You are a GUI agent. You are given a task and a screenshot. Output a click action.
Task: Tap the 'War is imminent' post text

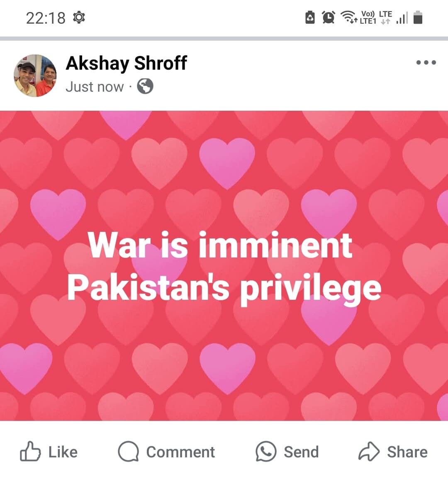(220, 245)
